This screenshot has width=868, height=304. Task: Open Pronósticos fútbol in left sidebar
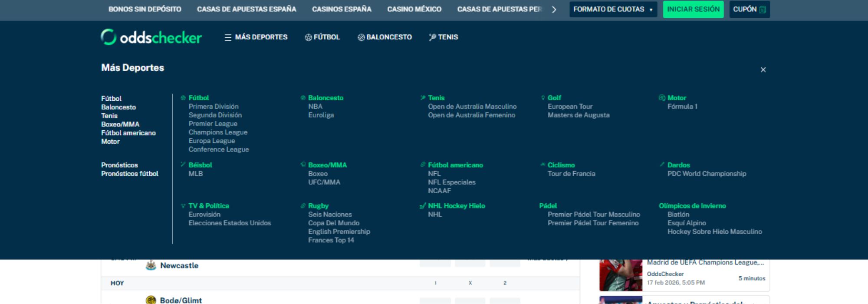[x=130, y=174]
